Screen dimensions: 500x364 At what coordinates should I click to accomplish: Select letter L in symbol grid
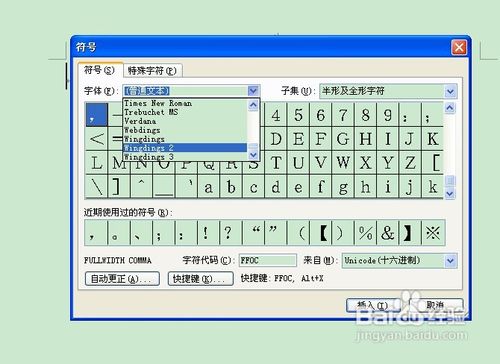[x=97, y=163]
